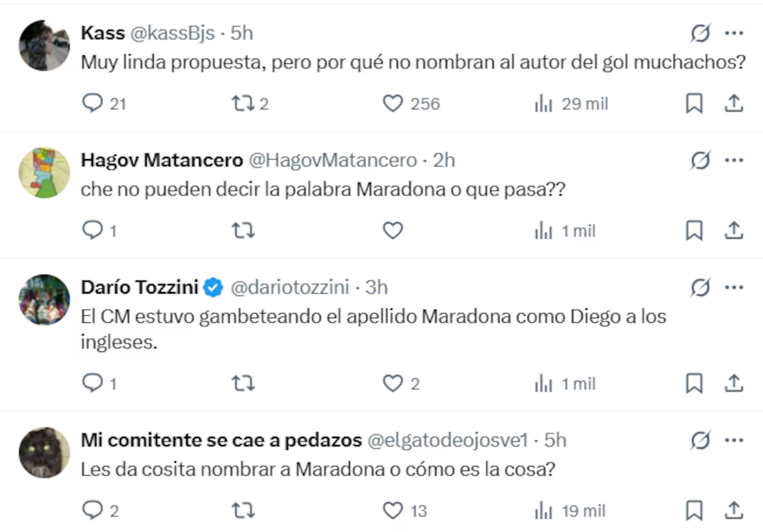This screenshot has width=763, height=532.
Task: Like Kass's tweet with 256 likes
Action: [393, 103]
